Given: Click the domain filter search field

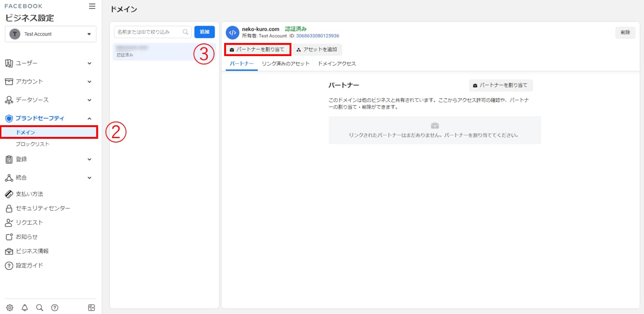Looking at the screenshot, I should (149, 32).
